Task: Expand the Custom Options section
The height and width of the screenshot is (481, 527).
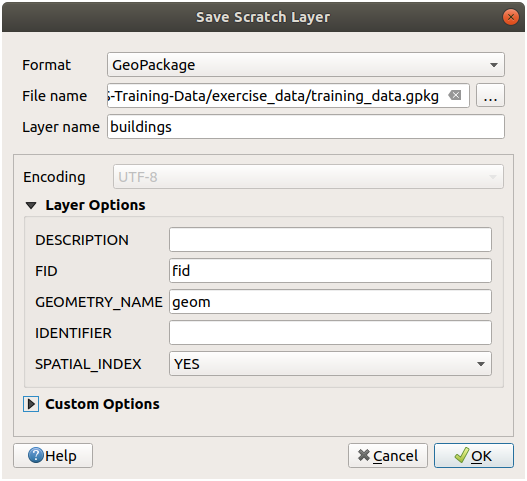Action: pyautogui.click(x=31, y=404)
